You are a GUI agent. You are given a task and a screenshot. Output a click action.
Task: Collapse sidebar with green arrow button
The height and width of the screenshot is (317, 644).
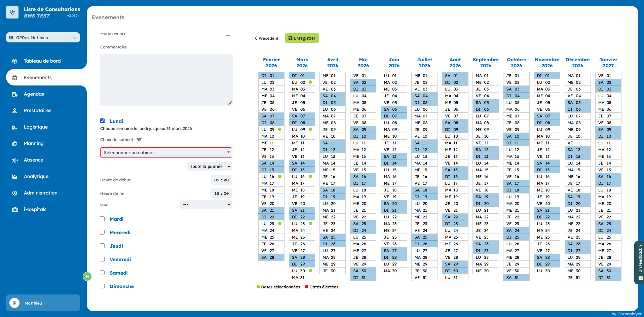click(87, 276)
